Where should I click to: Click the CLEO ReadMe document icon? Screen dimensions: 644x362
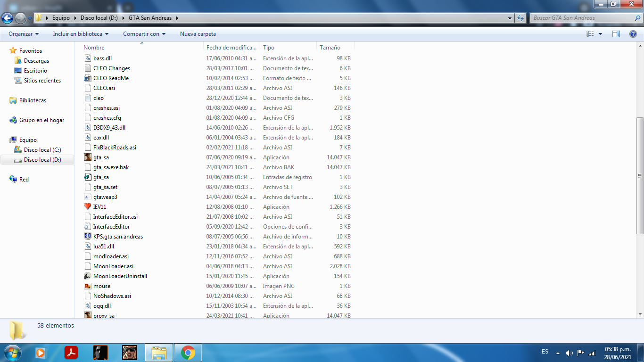point(88,78)
